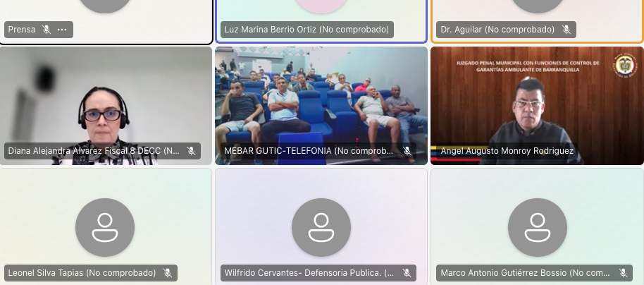Click Colombian judiciary emblem in Angel Monroy video

point(625,65)
